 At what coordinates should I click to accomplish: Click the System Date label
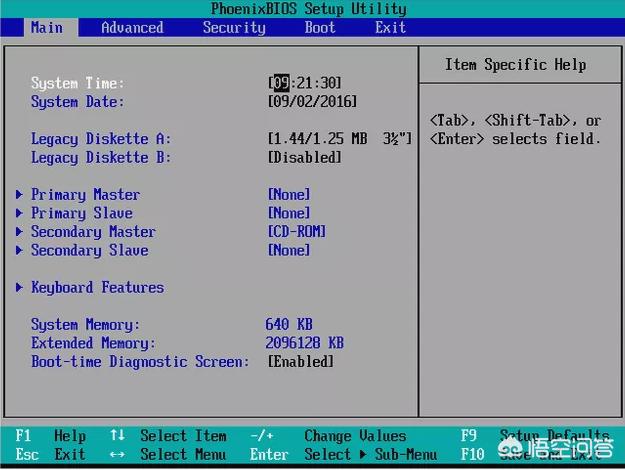[x=78, y=102]
